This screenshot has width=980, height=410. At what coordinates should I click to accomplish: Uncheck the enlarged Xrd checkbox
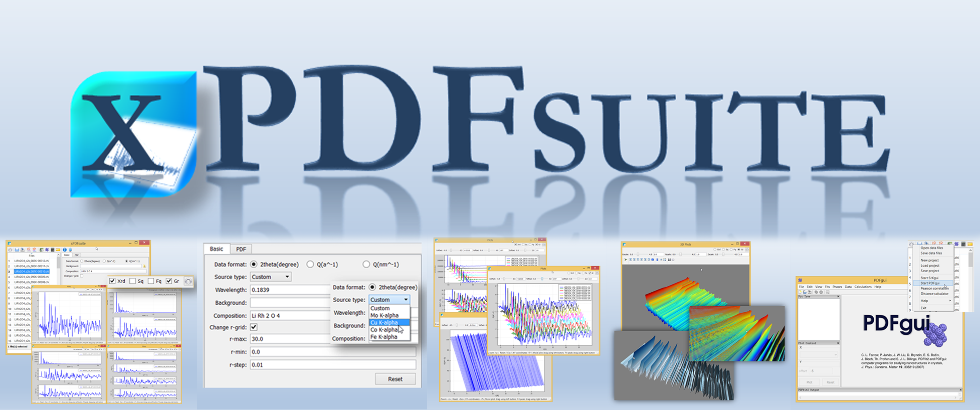coord(112,281)
